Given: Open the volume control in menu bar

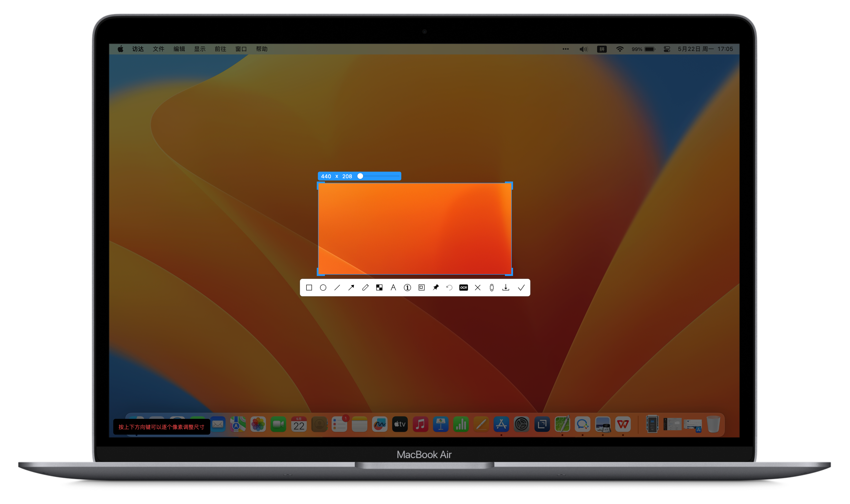Looking at the screenshot, I should (583, 49).
